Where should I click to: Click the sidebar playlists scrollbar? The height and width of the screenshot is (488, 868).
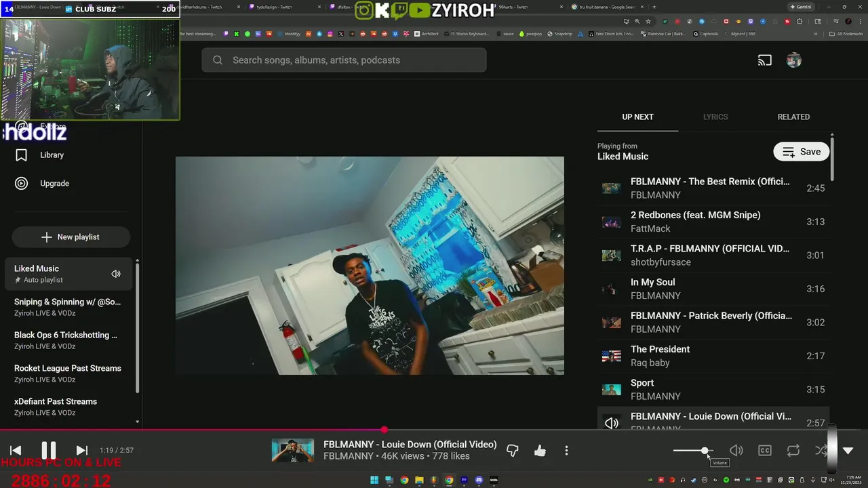[x=138, y=327]
